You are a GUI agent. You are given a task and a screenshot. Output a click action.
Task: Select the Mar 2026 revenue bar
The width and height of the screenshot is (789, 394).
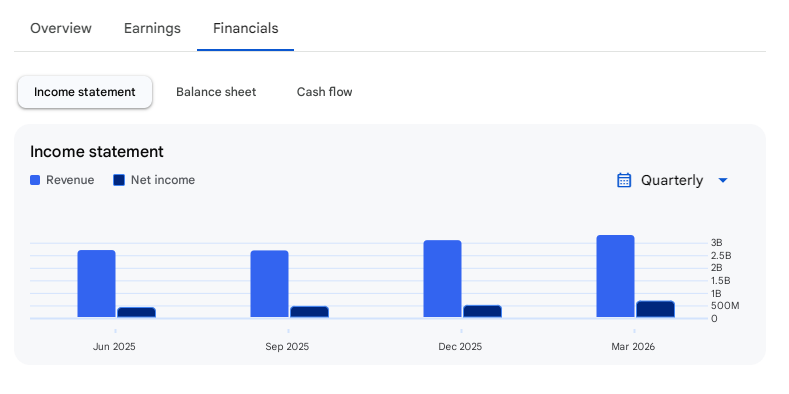click(x=615, y=276)
